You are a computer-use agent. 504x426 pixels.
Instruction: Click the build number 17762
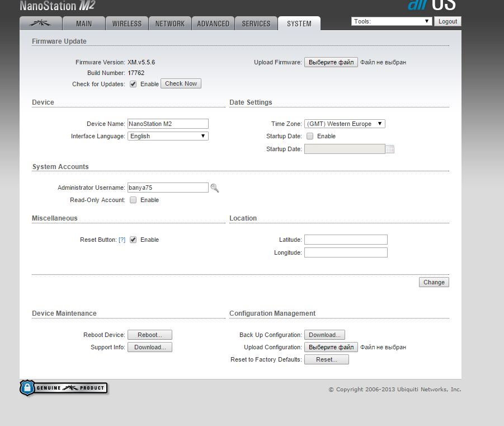click(136, 73)
